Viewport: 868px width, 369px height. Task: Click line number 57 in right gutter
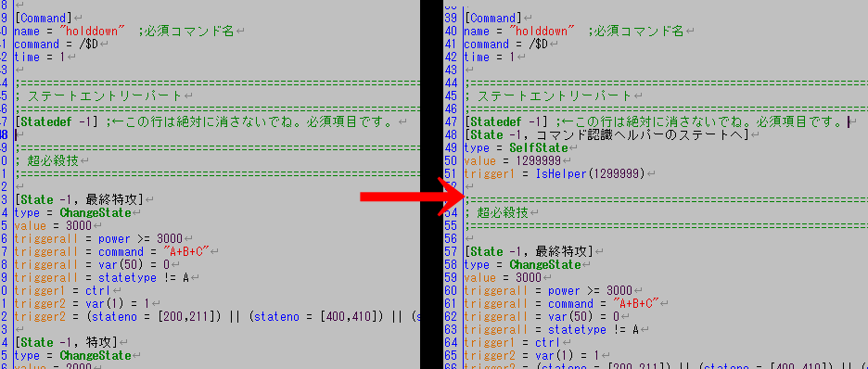[x=452, y=251]
